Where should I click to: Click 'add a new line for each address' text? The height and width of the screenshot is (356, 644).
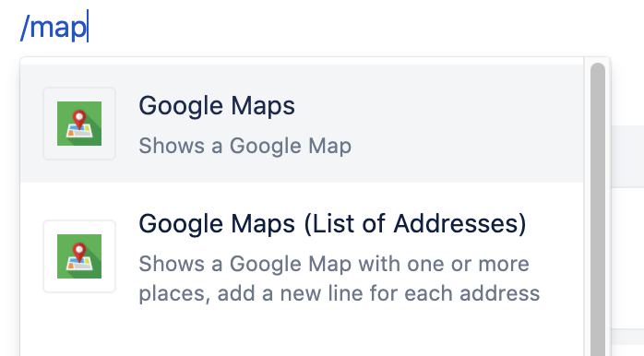[x=378, y=293]
